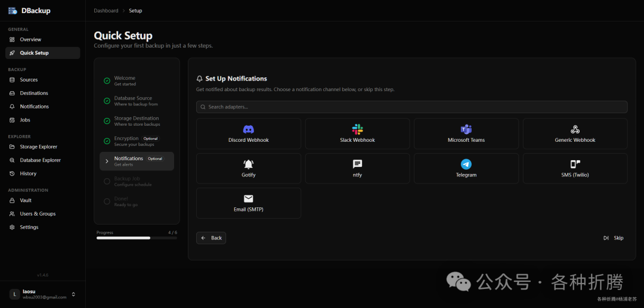This screenshot has height=308, width=644.
Task: Click the Backup Job step in wizard
Action: click(137, 181)
